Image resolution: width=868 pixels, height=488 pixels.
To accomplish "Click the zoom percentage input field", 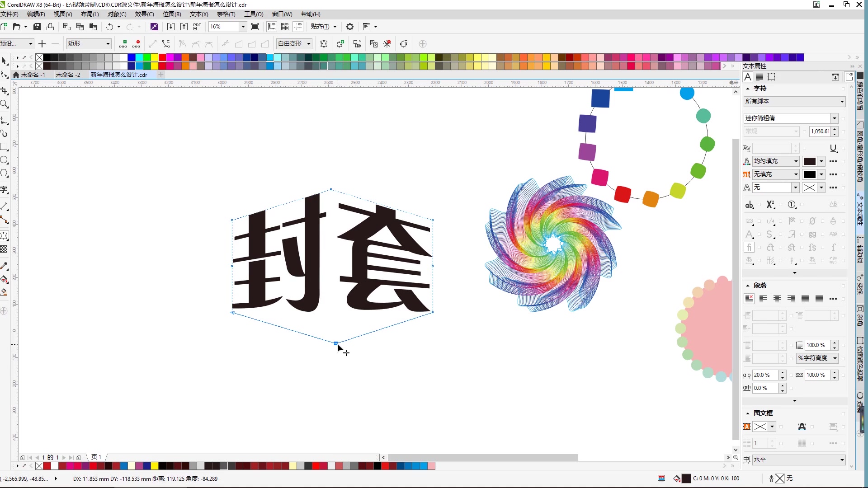I will pyautogui.click(x=223, y=26).
